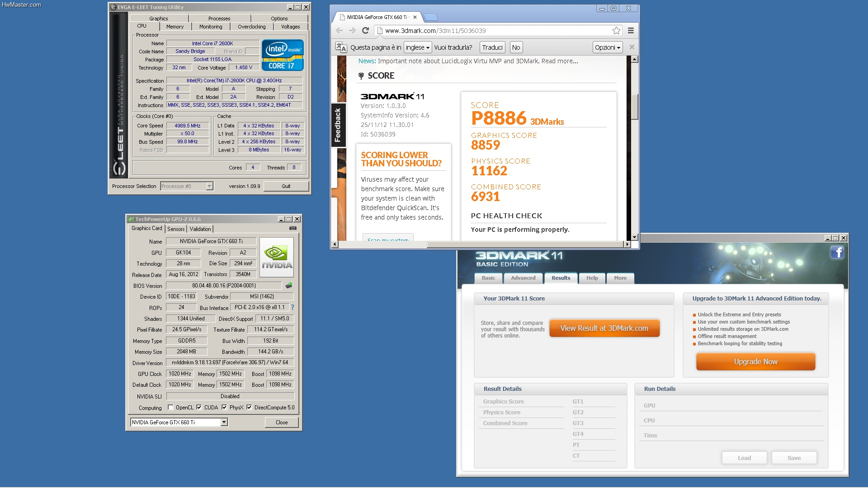The image size is (868, 488).
Task: Click the No button in translation bar
Action: (x=516, y=47)
